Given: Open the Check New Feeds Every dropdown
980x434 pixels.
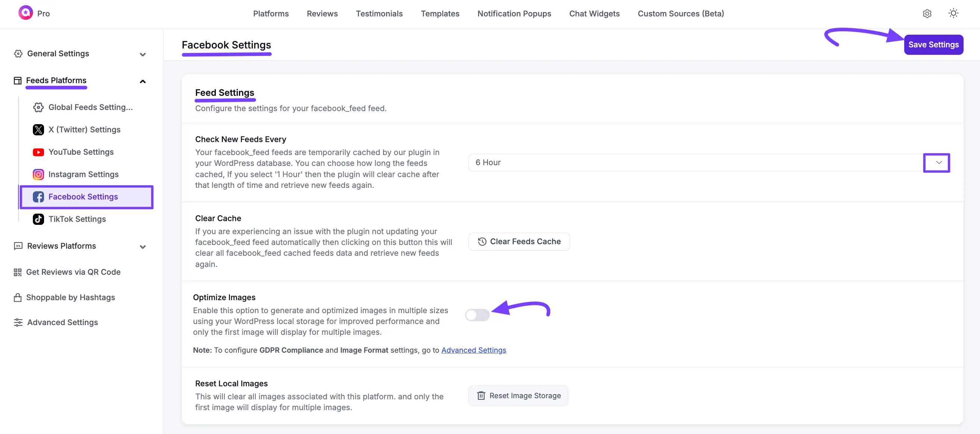Looking at the screenshot, I should [x=937, y=162].
